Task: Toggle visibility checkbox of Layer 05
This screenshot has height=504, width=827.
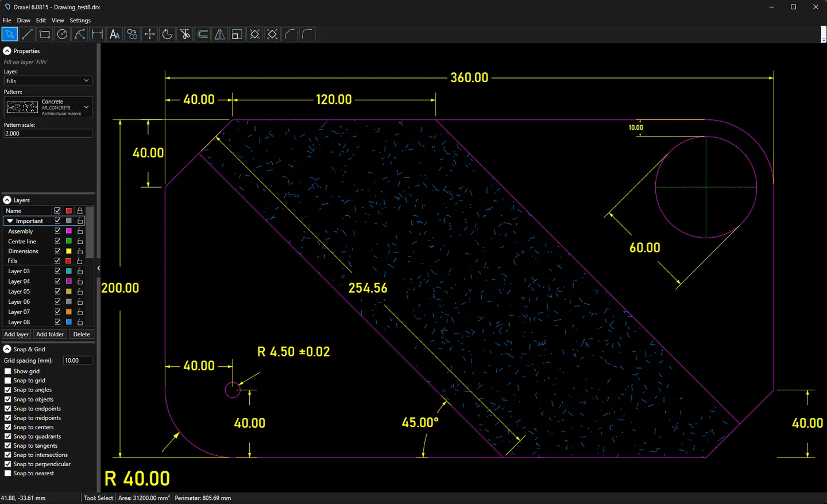Action: pyautogui.click(x=57, y=292)
